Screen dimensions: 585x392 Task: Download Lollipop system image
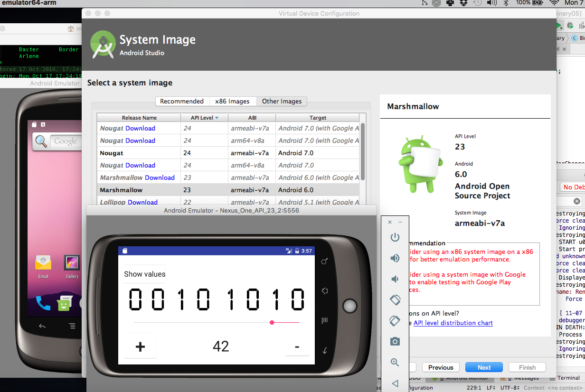(x=142, y=202)
